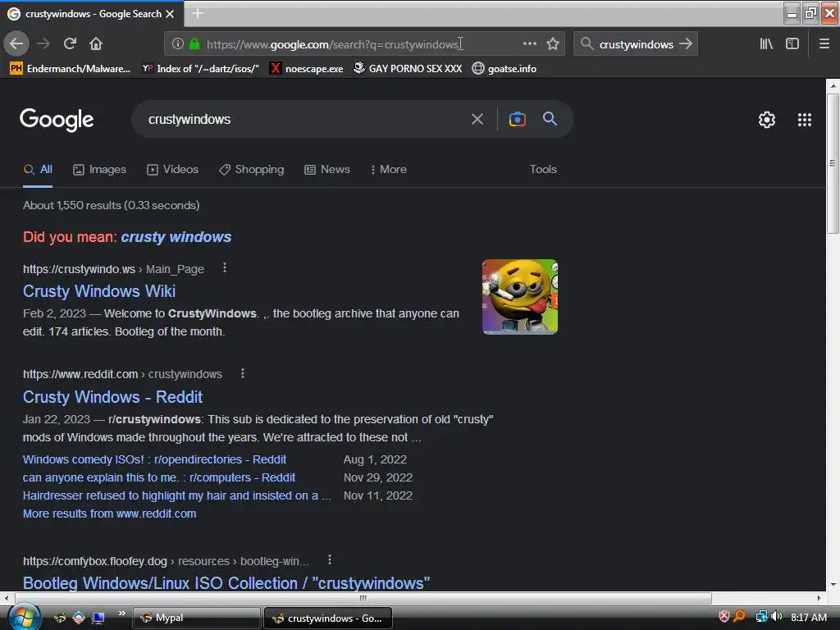Screen dimensions: 840x630
Task: Click the 'crusty windows' suggested spelling
Action: pyautogui.click(x=176, y=237)
